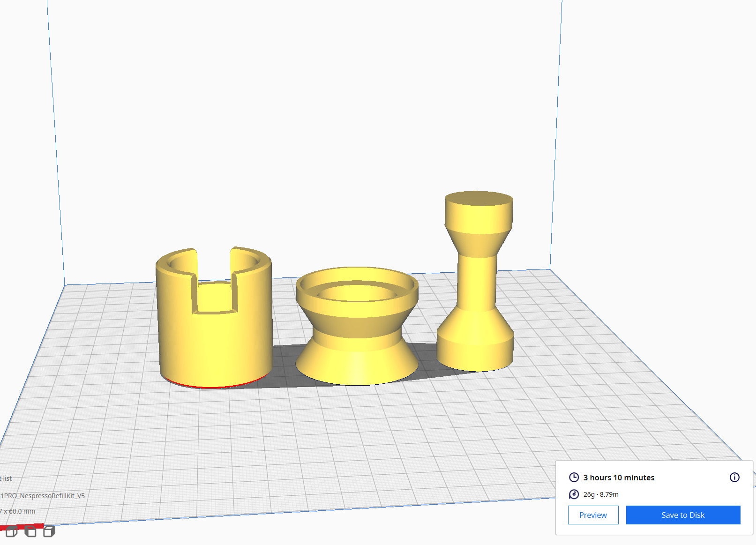The height and width of the screenshot is (545, 756).
Task: Click the Preview button
Action: click(593, 515)
